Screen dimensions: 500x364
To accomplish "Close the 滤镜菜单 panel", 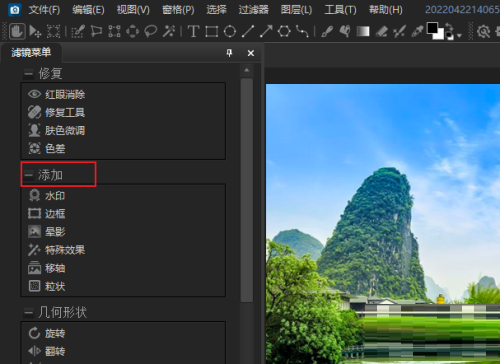I will click(x=251, y=53).
